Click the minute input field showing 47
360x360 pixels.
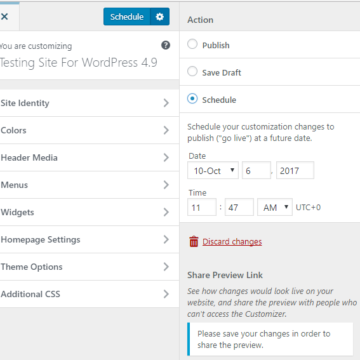pos(239,207)
